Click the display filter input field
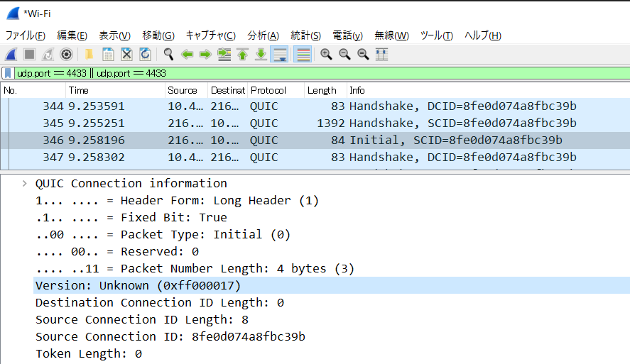630x364 pixels. click(322, 74)
